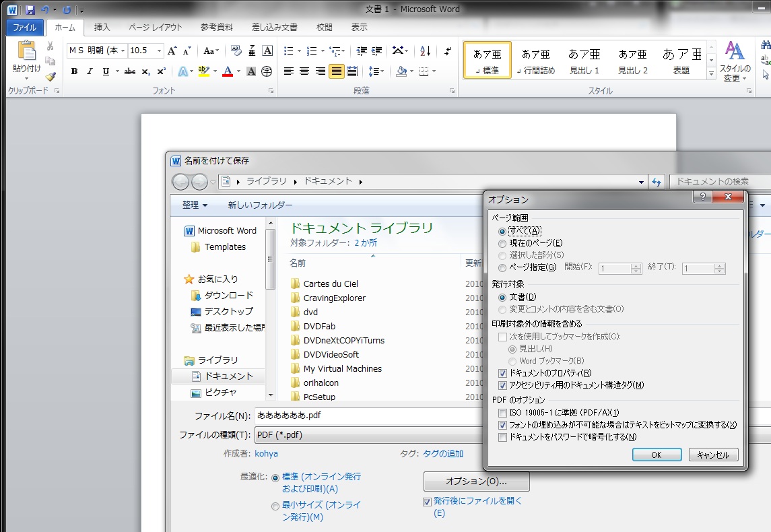
Task: Click the ファイル名 text input field
Action: point(364,415)
